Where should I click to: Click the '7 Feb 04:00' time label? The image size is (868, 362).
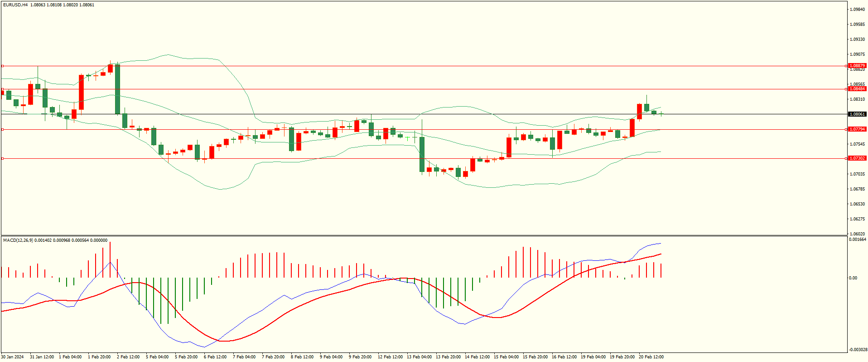pos(244,357)
